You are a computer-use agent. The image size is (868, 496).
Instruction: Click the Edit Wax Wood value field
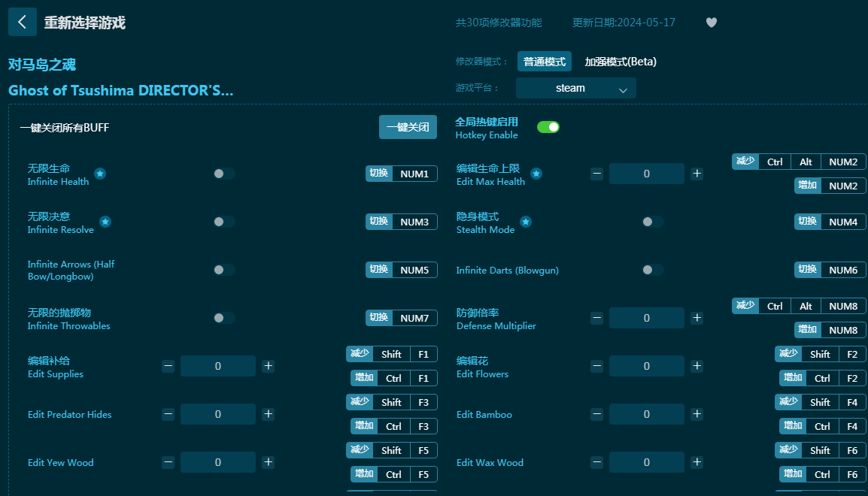[647, 462]
